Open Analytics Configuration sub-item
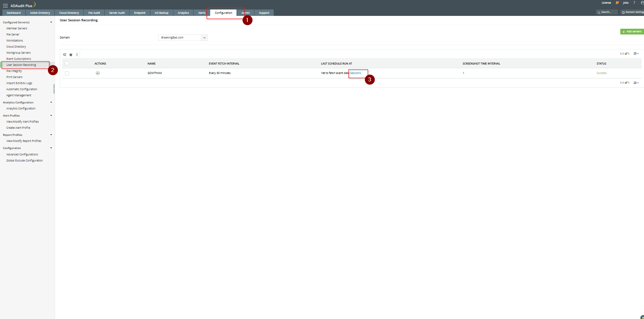Image resolution: width=644 pixels, height=319 pixels. click(21, 108)
